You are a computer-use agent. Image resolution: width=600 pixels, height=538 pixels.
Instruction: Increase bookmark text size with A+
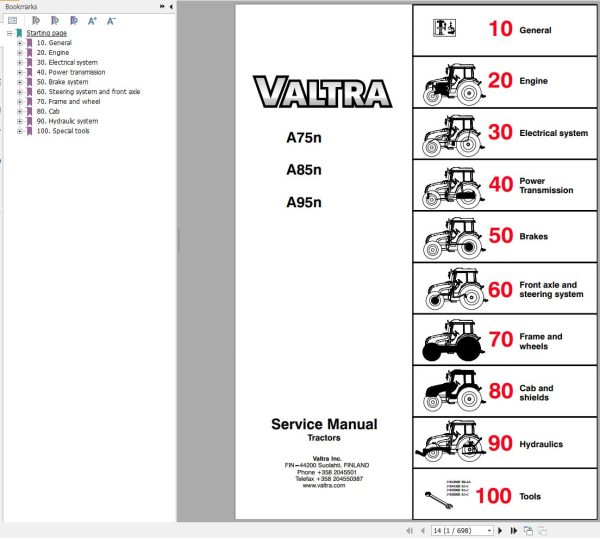[x=92, y=21]
